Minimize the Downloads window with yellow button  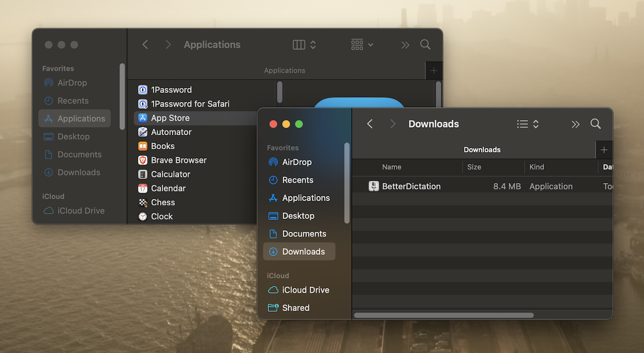[286, 124]
